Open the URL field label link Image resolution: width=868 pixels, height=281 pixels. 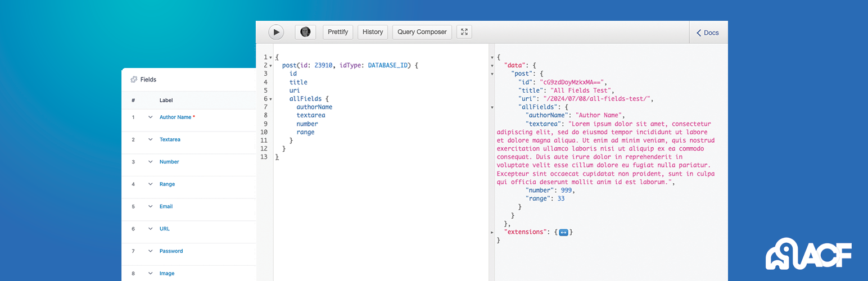164,229
